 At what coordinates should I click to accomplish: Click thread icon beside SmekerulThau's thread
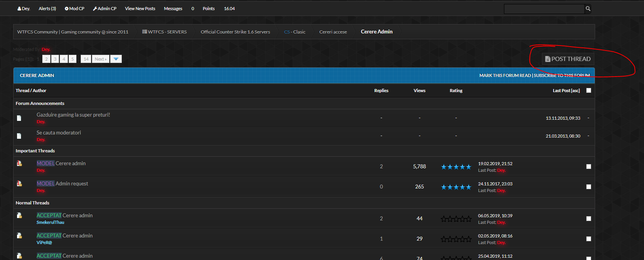click(x=19, y=215)
